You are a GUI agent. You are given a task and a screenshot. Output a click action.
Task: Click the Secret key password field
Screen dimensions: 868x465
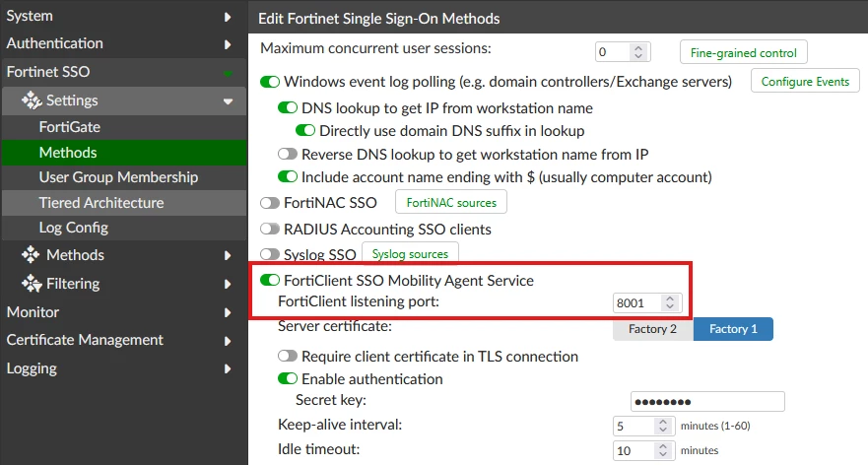[x=707, y=401]
